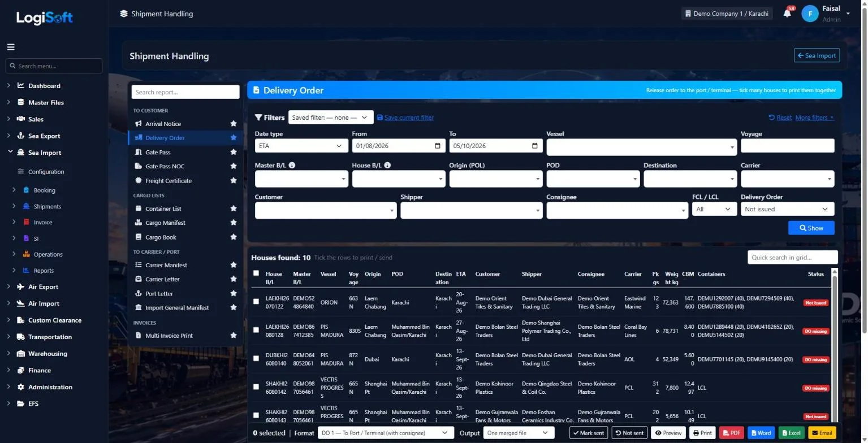The height and width of the screenshot is (443, 868).
Task: Open calendar picker in To date field
Action: 535,146
